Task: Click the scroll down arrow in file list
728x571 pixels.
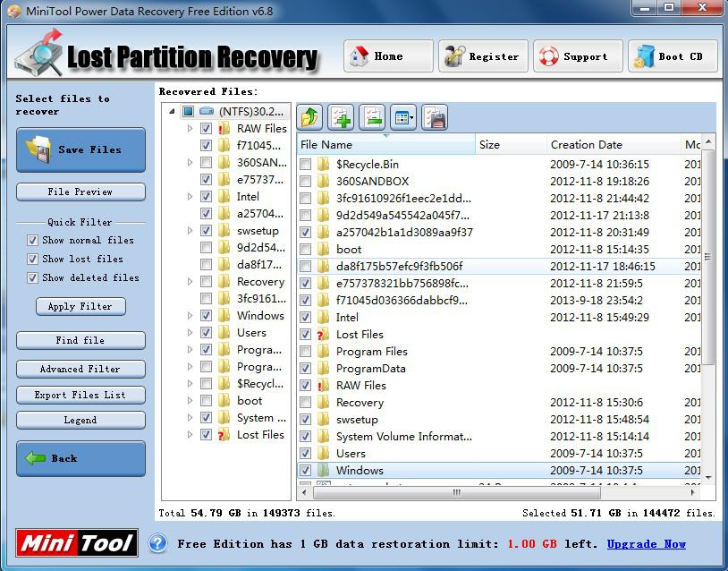Action: 708,477
